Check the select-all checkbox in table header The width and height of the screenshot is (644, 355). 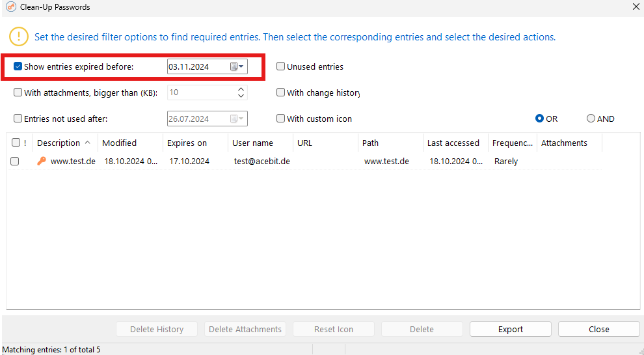coord(16,143)
